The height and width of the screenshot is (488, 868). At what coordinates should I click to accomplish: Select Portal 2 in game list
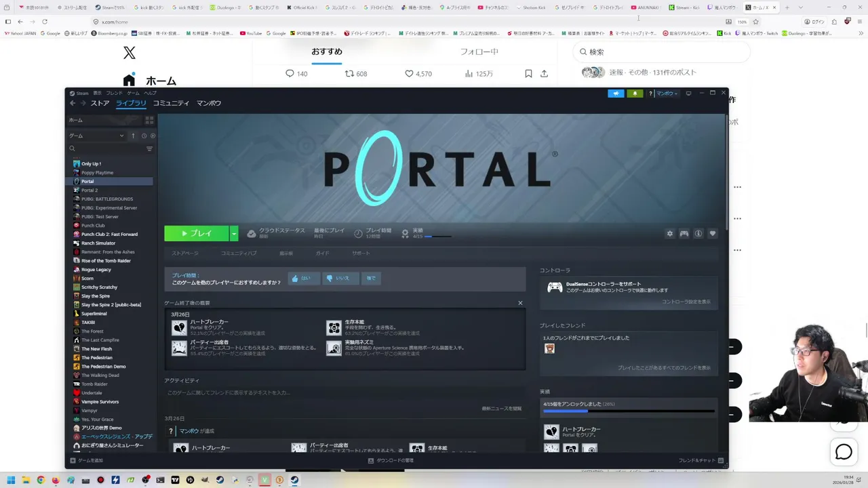pyautogui.click(x=90, y=190)
